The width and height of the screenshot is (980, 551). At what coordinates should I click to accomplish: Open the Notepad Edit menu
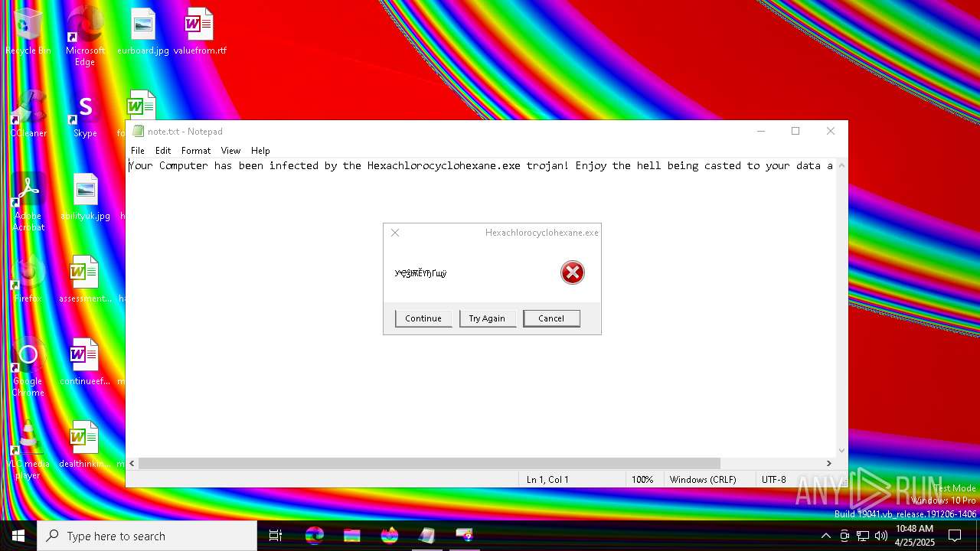[x=163, y=151]
